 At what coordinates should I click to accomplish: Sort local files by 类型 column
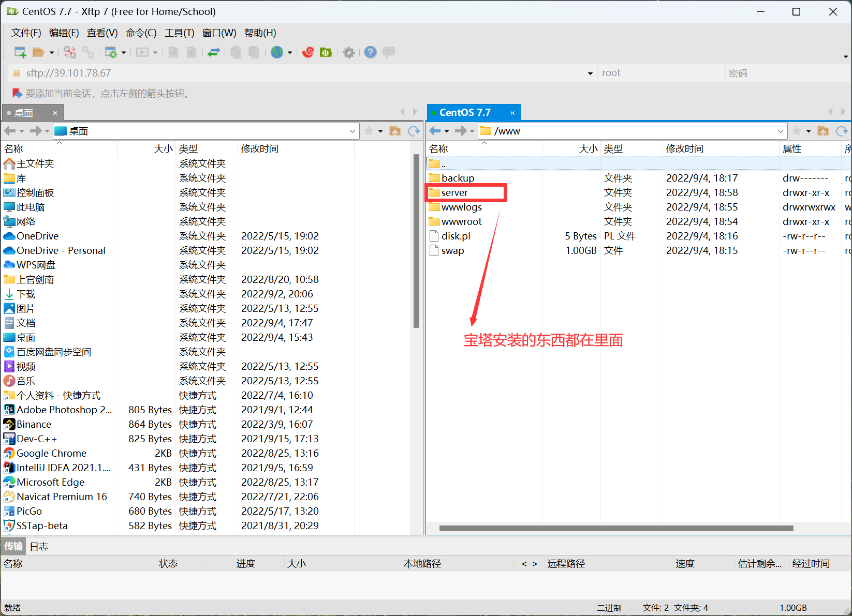(207, 149)
